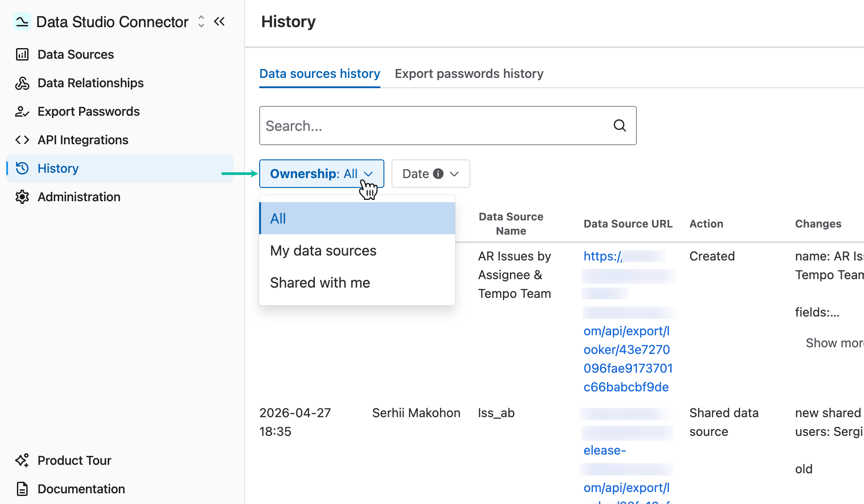Click the API Integrations code brackets icon
The image size is (864, 504).
(x=22, y=140)
